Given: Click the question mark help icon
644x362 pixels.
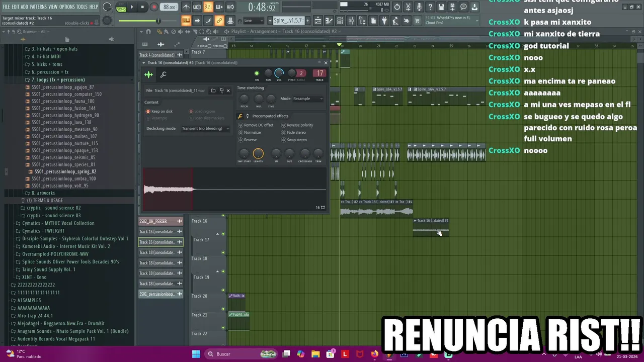Looking at the screenshot, I should pos(430,7).
